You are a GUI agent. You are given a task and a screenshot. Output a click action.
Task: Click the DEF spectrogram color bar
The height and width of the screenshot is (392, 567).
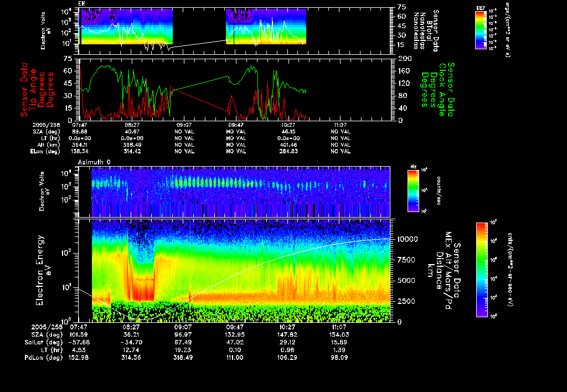tap(481, 30)
